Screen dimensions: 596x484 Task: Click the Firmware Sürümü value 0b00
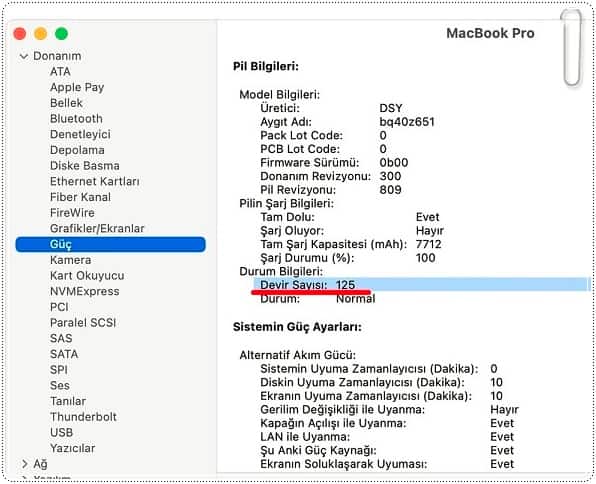click(393, 163)
